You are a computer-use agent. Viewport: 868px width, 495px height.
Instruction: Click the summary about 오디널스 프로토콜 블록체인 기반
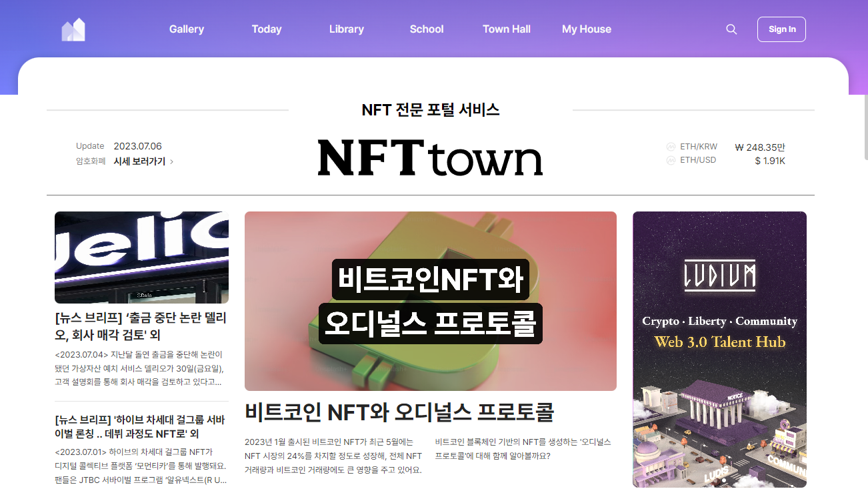[523, 449]
